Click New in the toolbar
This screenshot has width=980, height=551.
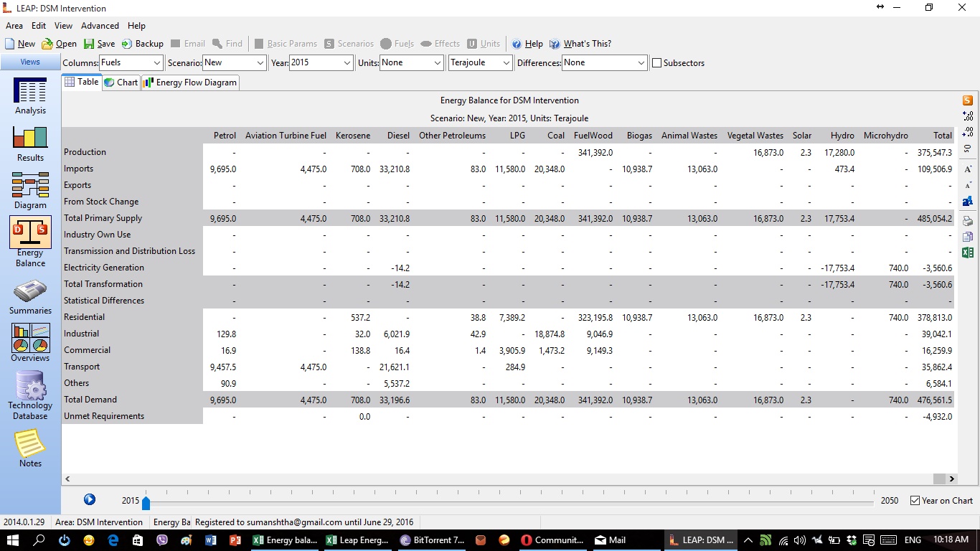pyautogui.click(x=20, y=44)
